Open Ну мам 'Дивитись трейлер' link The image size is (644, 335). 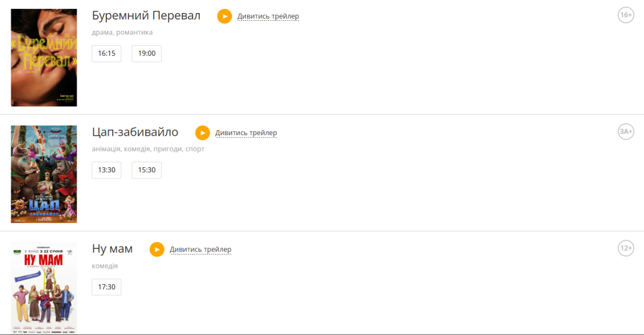[201, 250]
